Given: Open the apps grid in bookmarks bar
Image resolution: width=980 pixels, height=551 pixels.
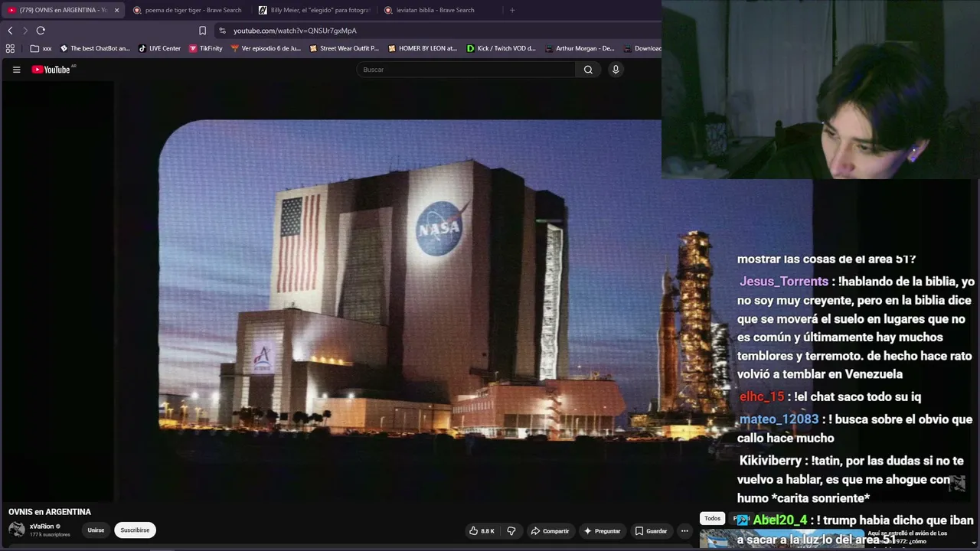Looking at the screenshot, I should [10, 48].
